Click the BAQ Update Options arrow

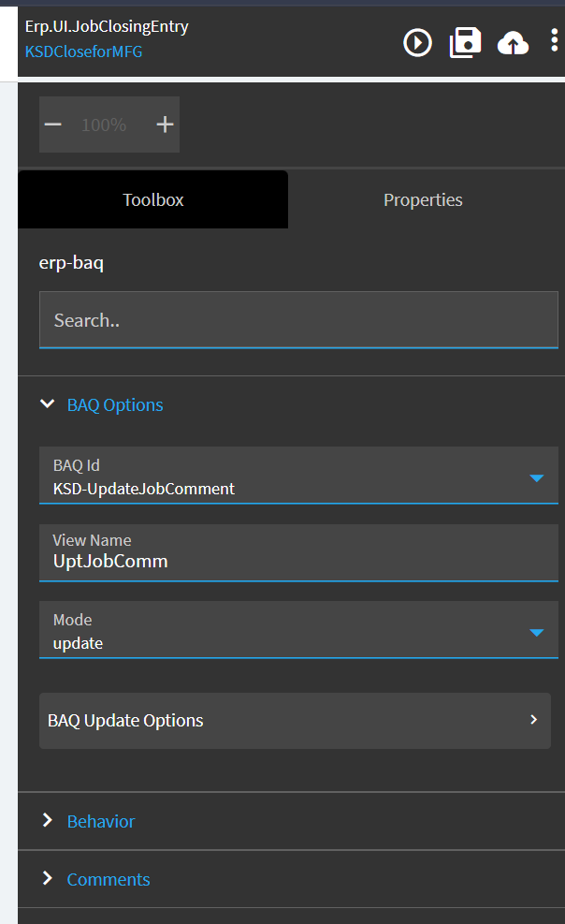(x=534, y=720)
